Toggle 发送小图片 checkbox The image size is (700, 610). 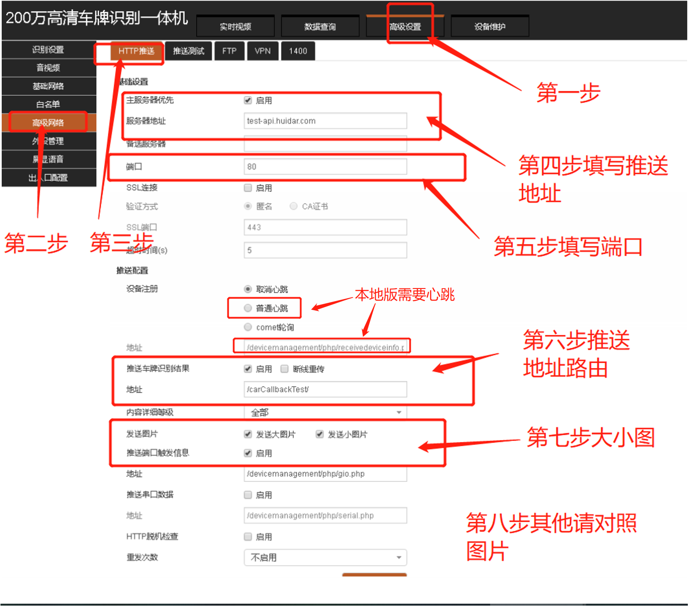point(320,434)
